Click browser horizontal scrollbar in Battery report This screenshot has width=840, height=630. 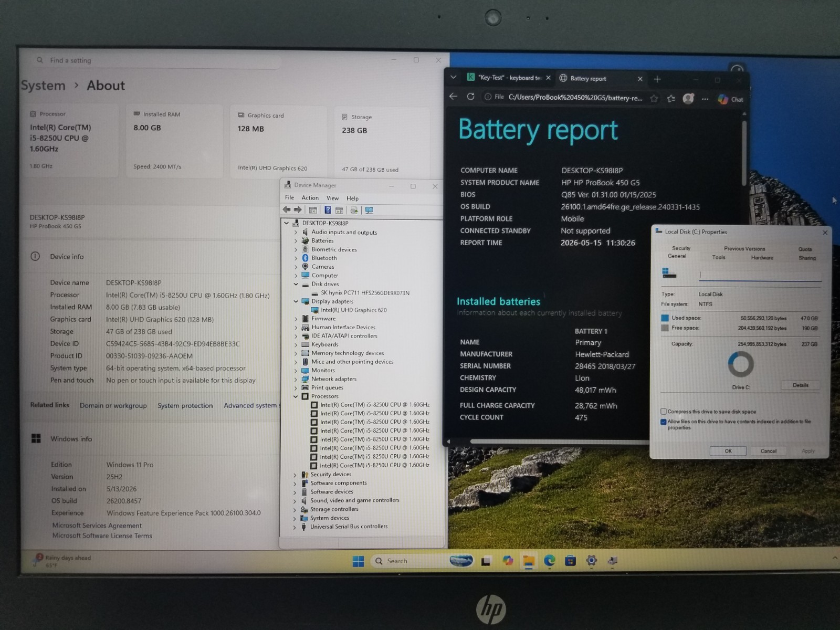pos(559,442)
